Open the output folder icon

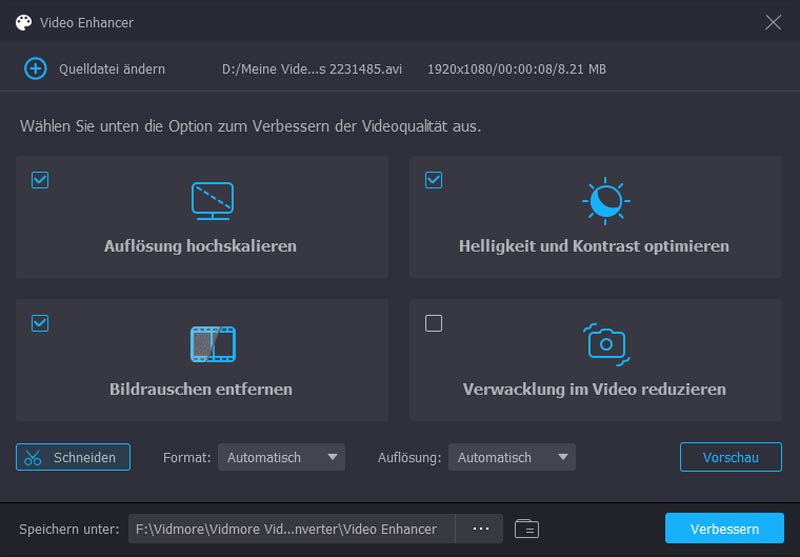(x=527, y=529)
